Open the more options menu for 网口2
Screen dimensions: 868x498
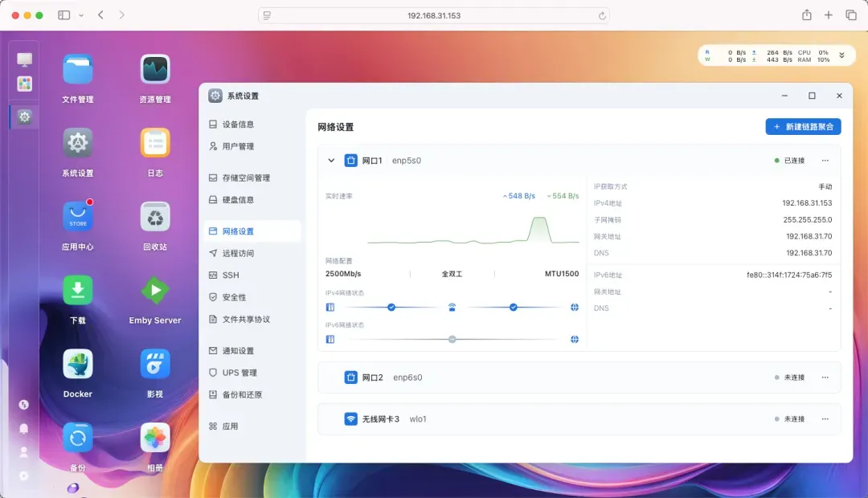click(825, 378)
